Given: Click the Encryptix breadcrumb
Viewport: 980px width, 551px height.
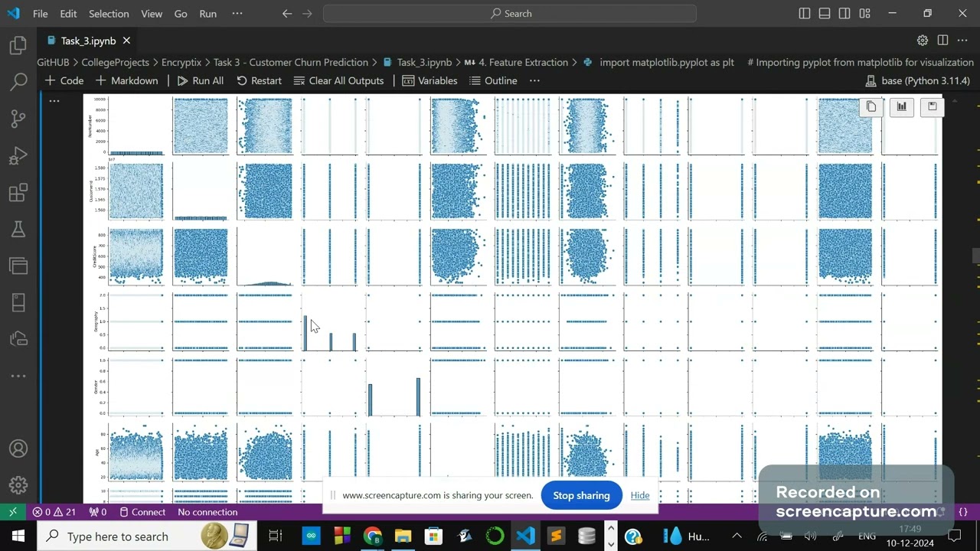Looking at the screenshot, I should coord(181,62).
